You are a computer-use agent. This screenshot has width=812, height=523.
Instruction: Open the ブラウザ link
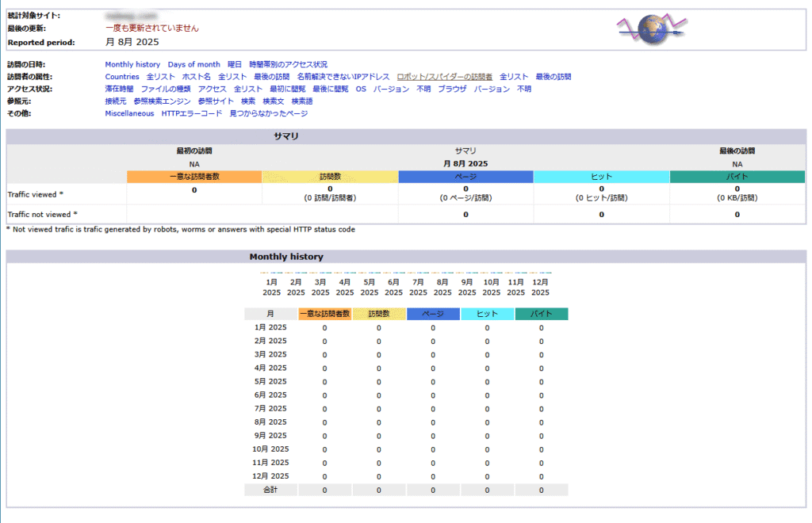coord(452,89)
